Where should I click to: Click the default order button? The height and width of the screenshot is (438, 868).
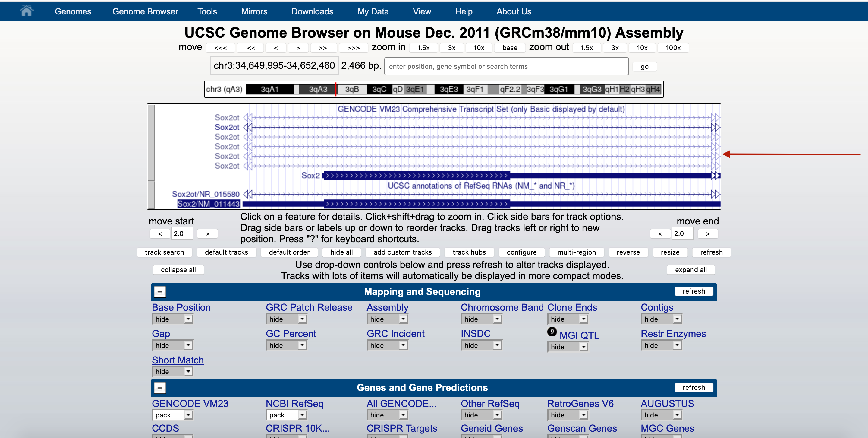coord(289,252)
